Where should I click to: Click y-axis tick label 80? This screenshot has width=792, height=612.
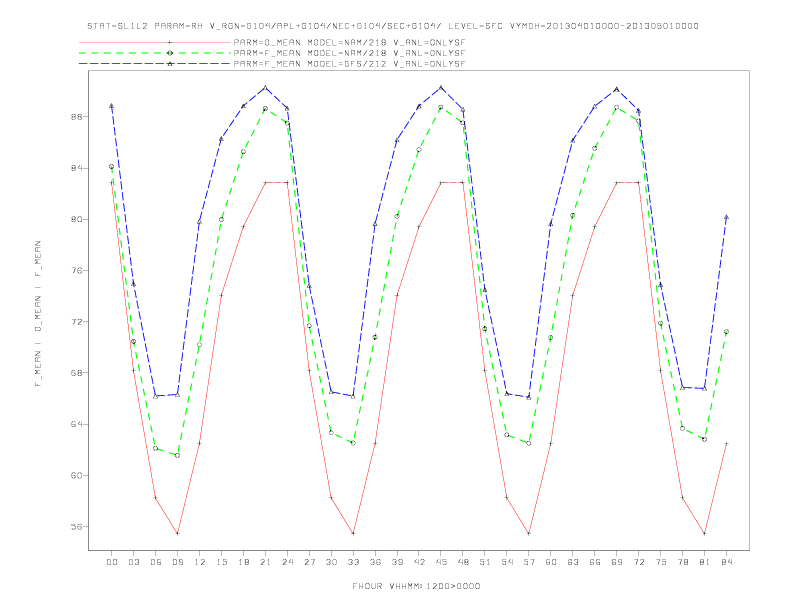pos(78,219)
